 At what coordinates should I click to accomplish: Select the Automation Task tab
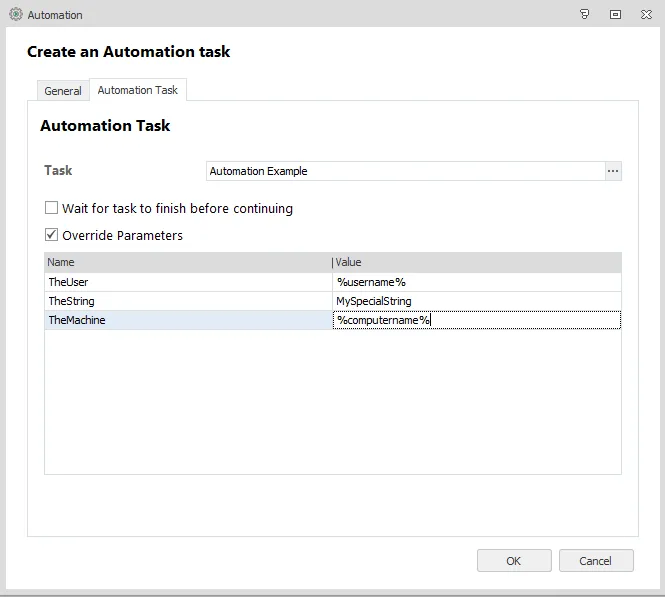pos(137,90)
